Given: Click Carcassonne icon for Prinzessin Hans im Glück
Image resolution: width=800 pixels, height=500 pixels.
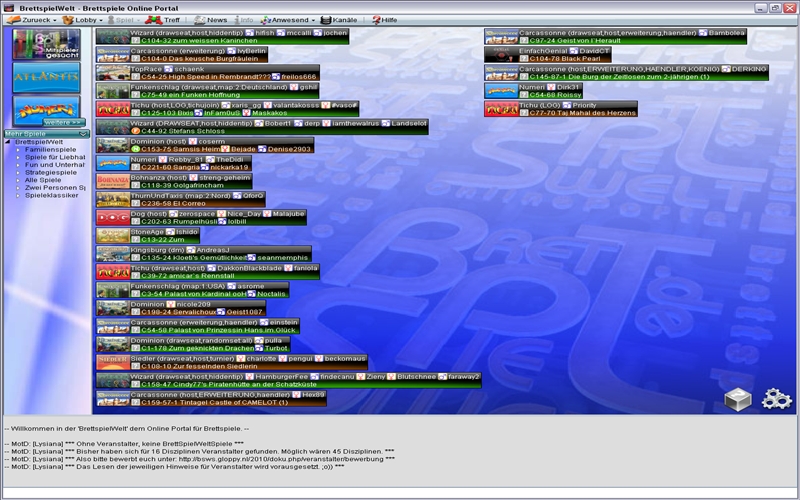Looking at the screenshot, I should point(113,327).
